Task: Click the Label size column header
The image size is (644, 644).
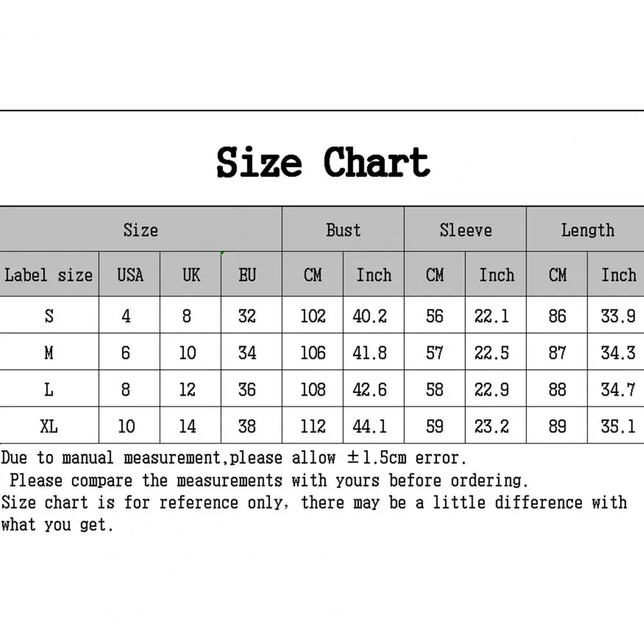Action: (49, 274)
